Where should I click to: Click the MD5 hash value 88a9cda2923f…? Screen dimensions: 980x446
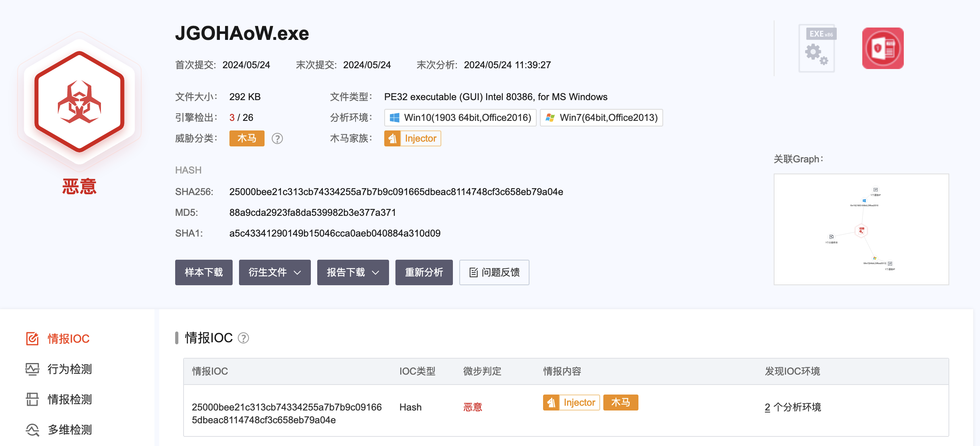click(312, 213)
